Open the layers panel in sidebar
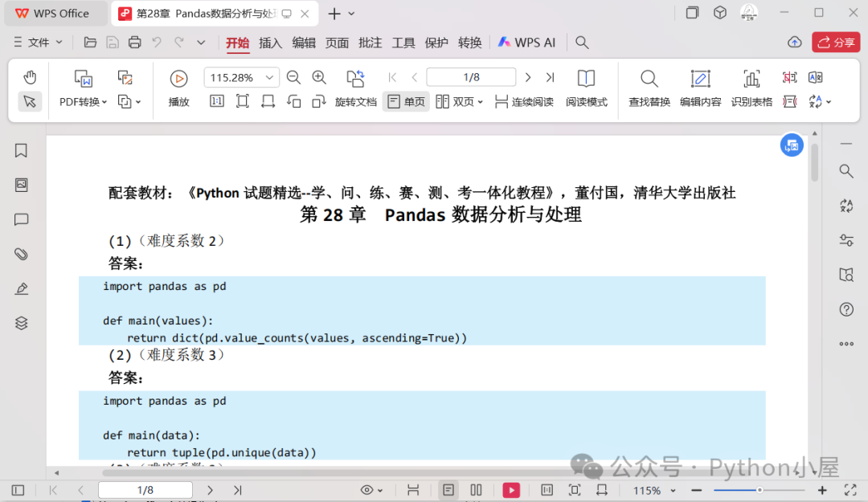The height and width of the screenshot is (502, 868). [21, 323]
